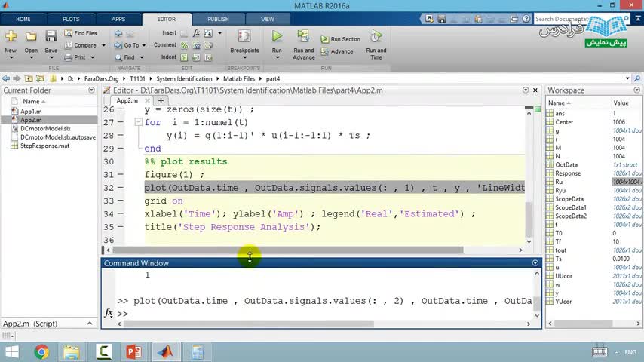Open the New dropdown arrow

click(x=11, y=57)
